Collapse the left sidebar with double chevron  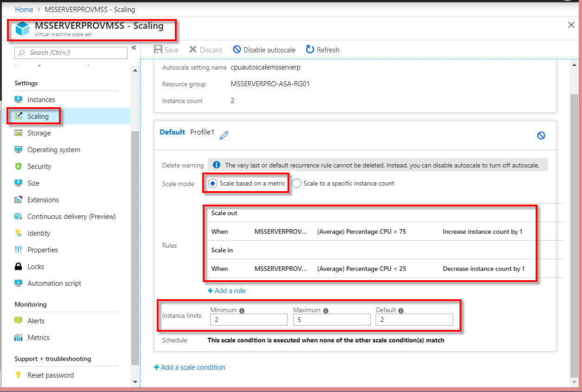[134, 48]
